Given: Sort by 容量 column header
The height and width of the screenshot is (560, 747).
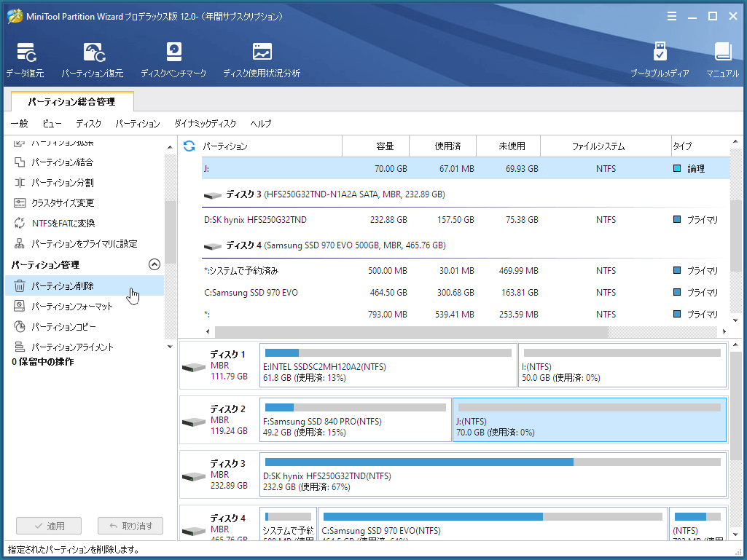Looking at the screenshot, I should [376, 146].
